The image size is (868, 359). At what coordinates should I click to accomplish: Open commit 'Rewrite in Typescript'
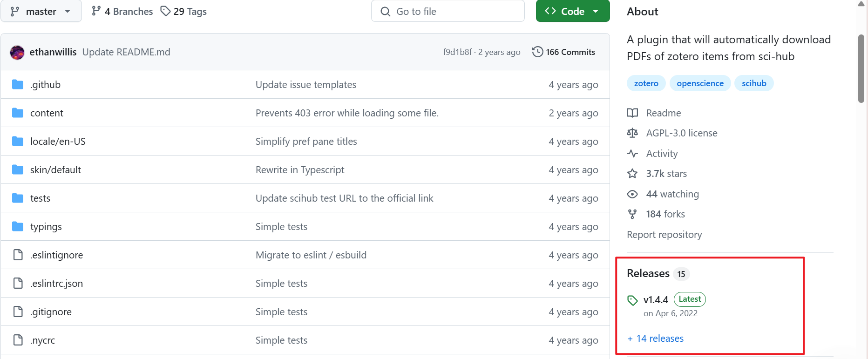pos(300,170)
